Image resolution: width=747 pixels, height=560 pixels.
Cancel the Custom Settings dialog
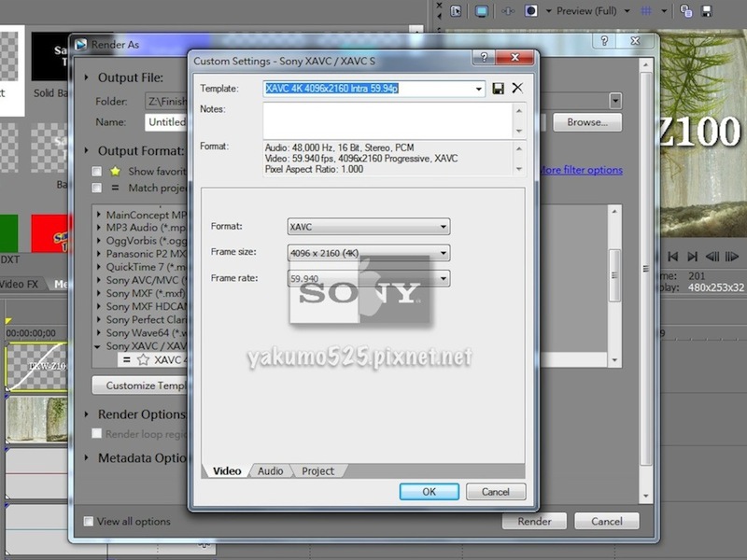[496, 492]
